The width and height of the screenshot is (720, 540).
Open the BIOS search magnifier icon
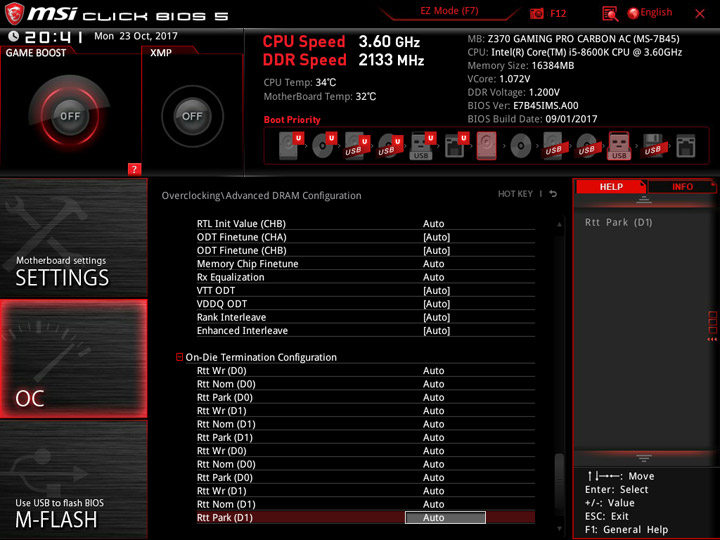click(610, 14)
